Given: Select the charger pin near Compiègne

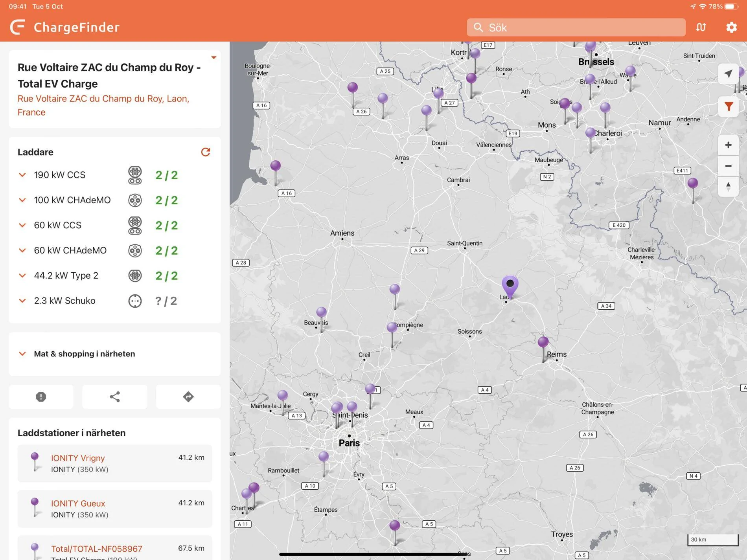Looking at the screenshot, I should [x=392, y=328].
